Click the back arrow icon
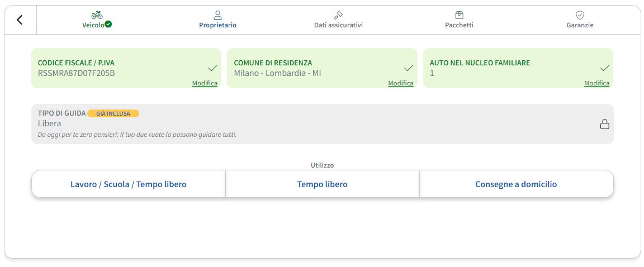This screenshot has width=644, height=267. pyautogui.click(x=20, y=20)
